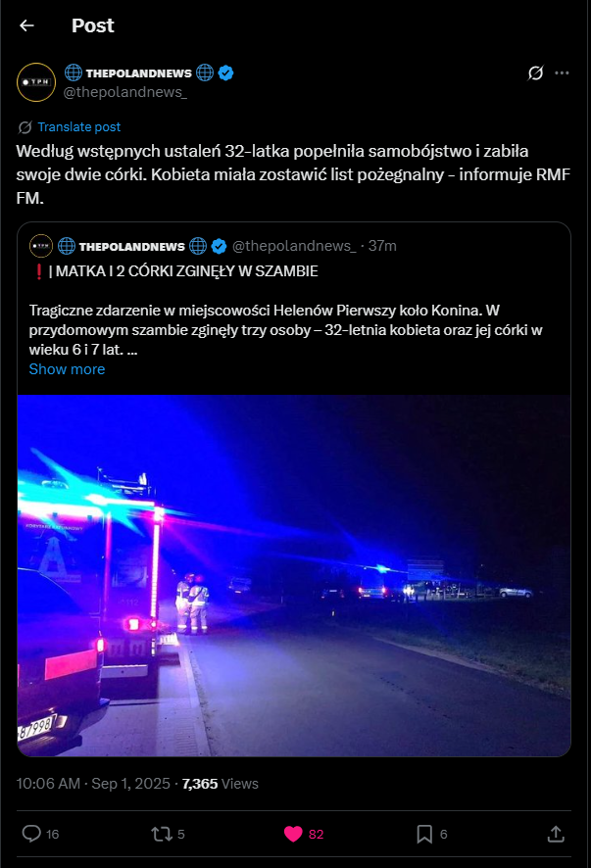Open the THEPOLANDNEWS profile avatar
This screenshot has width=591, height=868.
click(x=36, y=82)
